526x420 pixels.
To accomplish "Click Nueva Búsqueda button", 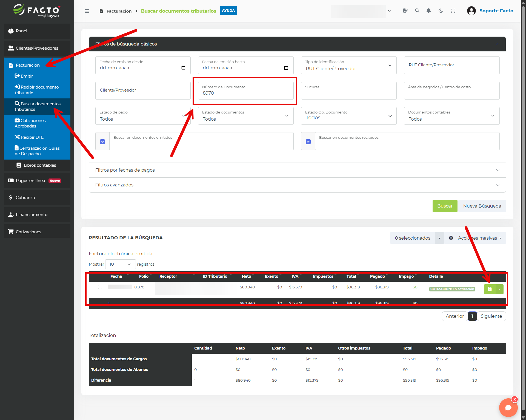I will [482, 206].
